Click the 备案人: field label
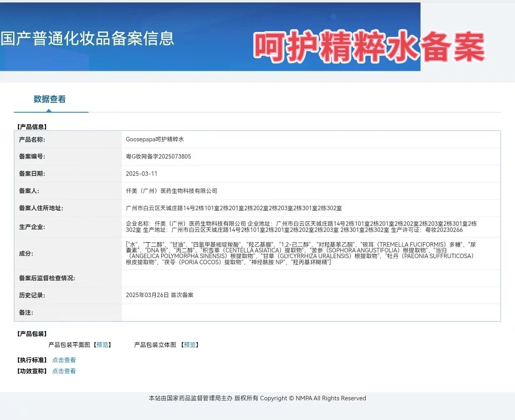 (29, 191)
